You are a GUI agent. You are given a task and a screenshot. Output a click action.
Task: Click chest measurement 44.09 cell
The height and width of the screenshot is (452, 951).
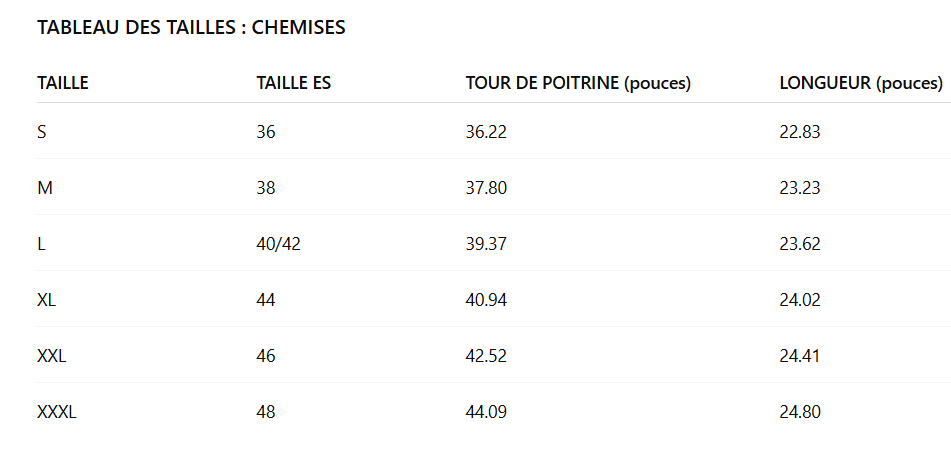coord(486,412)
